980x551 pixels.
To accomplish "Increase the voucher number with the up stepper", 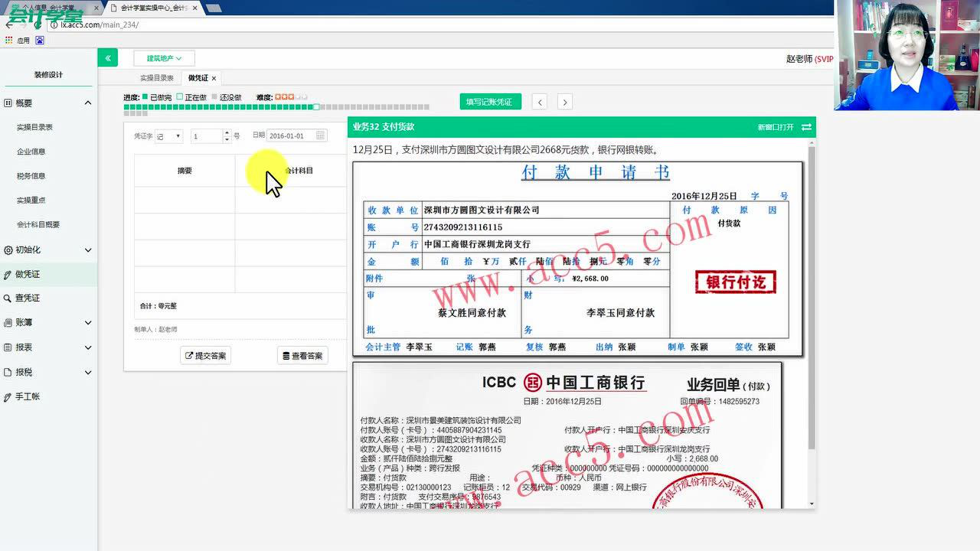I will (227, 133).
